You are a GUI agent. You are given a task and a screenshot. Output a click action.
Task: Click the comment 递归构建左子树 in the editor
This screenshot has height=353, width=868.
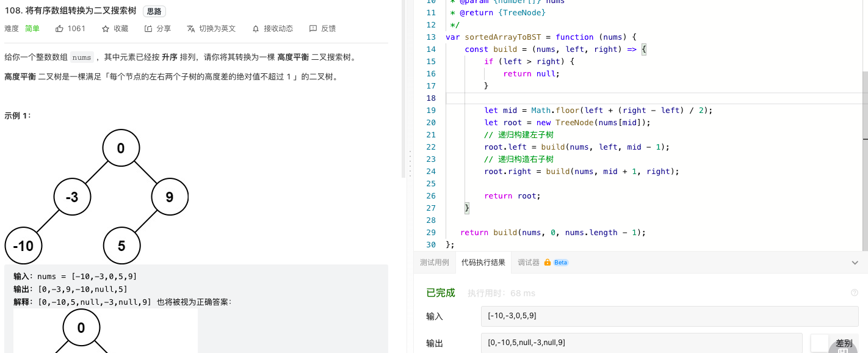[519, 135]
